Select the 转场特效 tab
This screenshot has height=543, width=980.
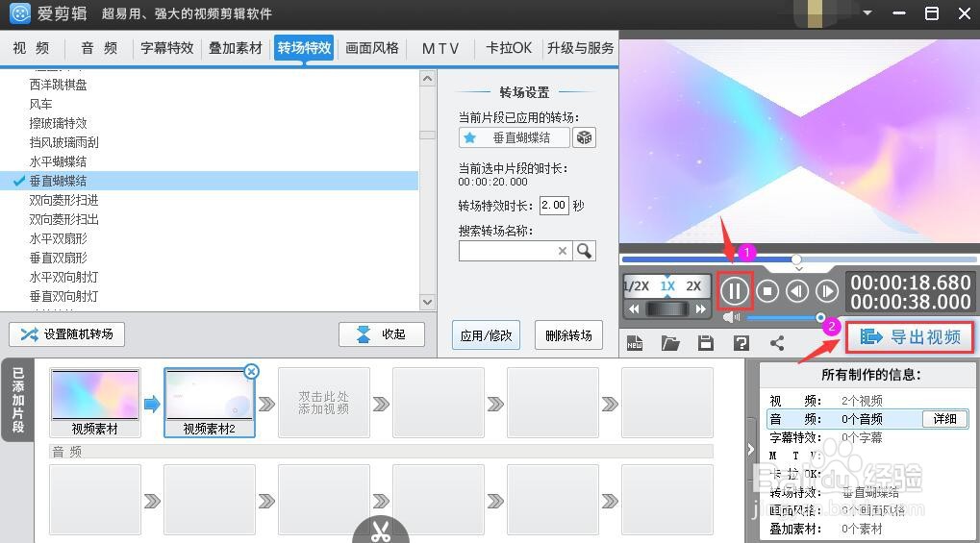[304, 48]
